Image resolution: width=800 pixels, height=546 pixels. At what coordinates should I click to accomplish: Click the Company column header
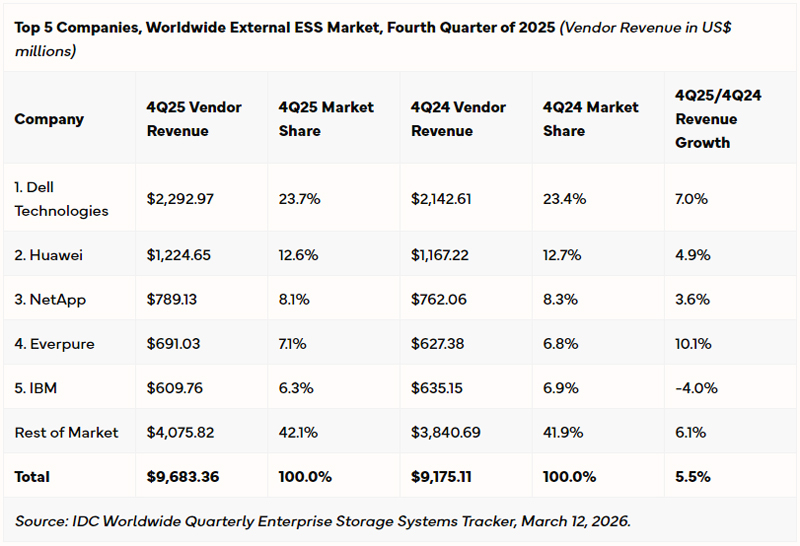49,119
